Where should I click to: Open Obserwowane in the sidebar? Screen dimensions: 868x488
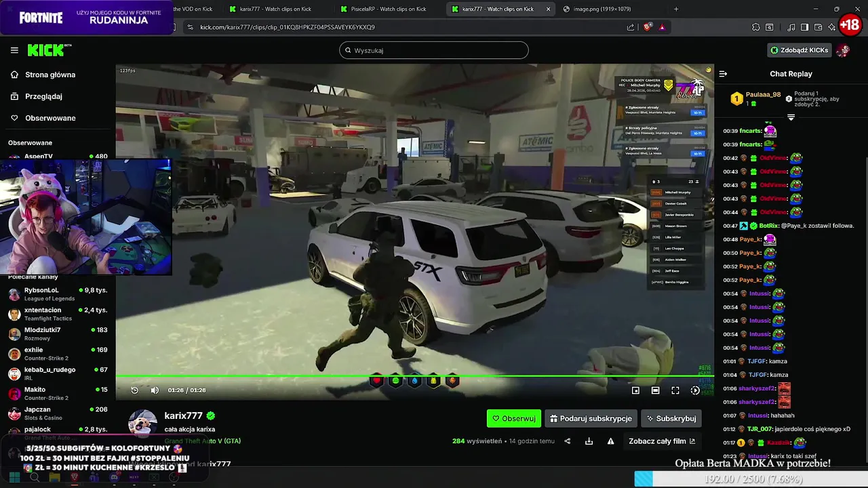tap(50, 118)
